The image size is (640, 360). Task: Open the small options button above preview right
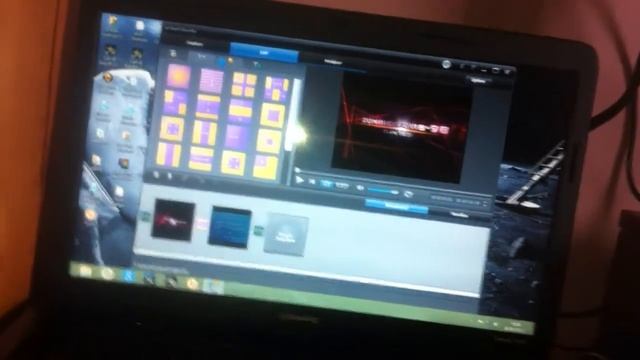click(478, 80)
